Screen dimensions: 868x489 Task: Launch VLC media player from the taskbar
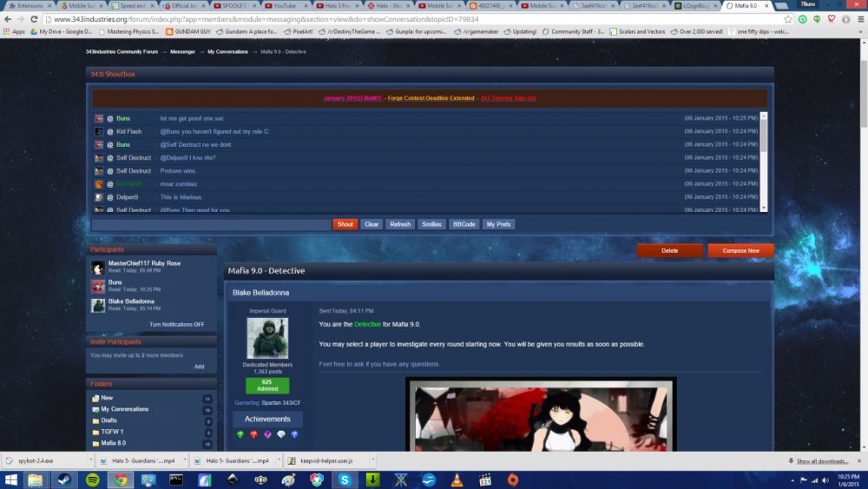(457, 479)
